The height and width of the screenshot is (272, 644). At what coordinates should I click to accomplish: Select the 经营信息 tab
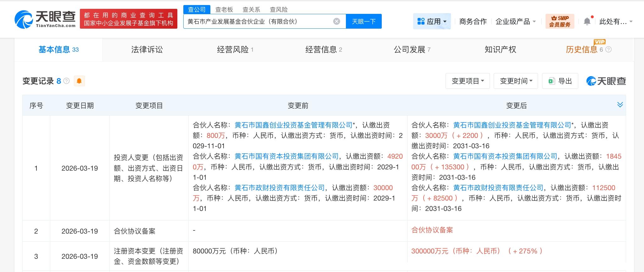[x=324, y=49]
